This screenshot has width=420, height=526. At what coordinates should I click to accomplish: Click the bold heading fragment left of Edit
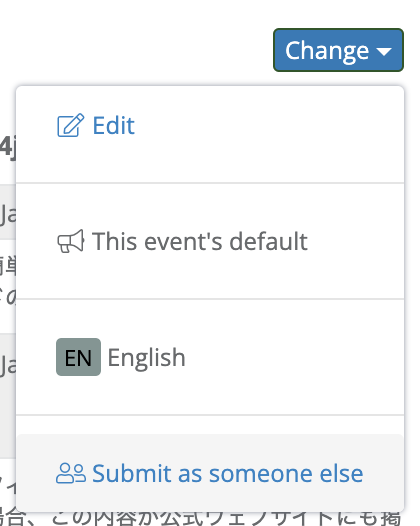tap(7, 148)
